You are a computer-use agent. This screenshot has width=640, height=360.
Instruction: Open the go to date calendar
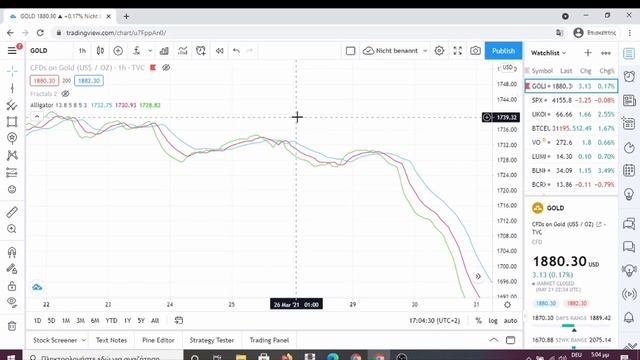[178, 320]
